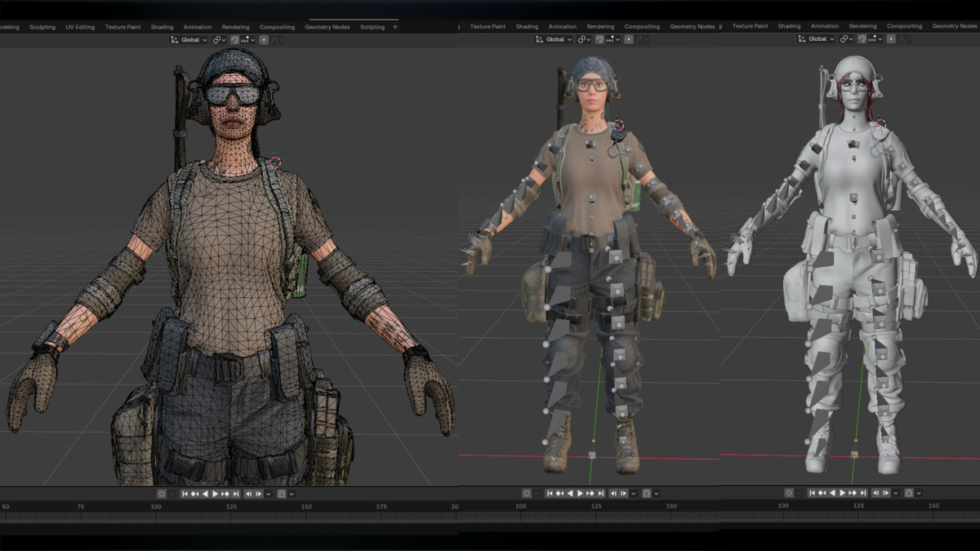Switch to the UV Editing workspace tab

pyautogui.click(x=80, y=27)
